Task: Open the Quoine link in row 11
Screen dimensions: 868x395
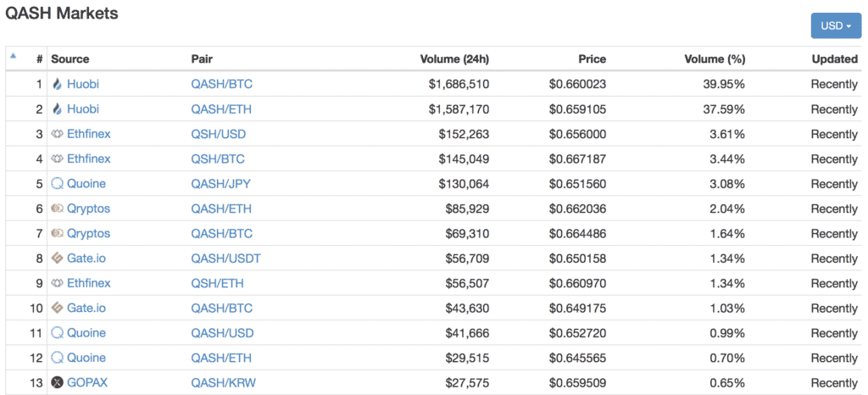Action: (86, 333)
